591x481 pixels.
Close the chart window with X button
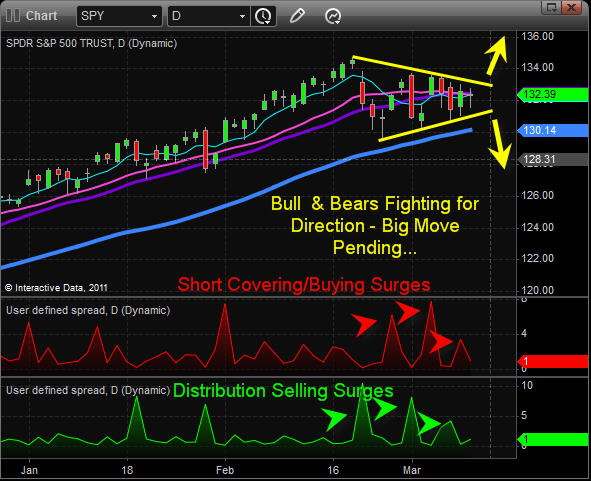pos(571,8)
